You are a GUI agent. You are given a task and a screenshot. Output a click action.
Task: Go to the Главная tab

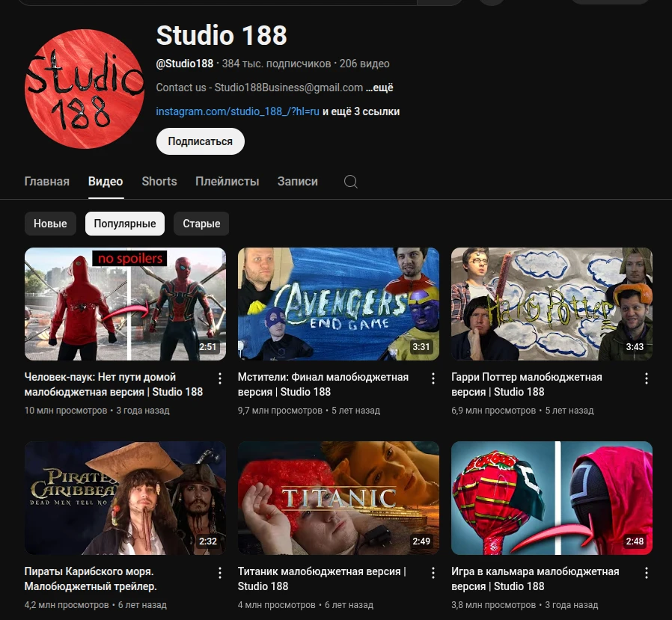point(46,182)
